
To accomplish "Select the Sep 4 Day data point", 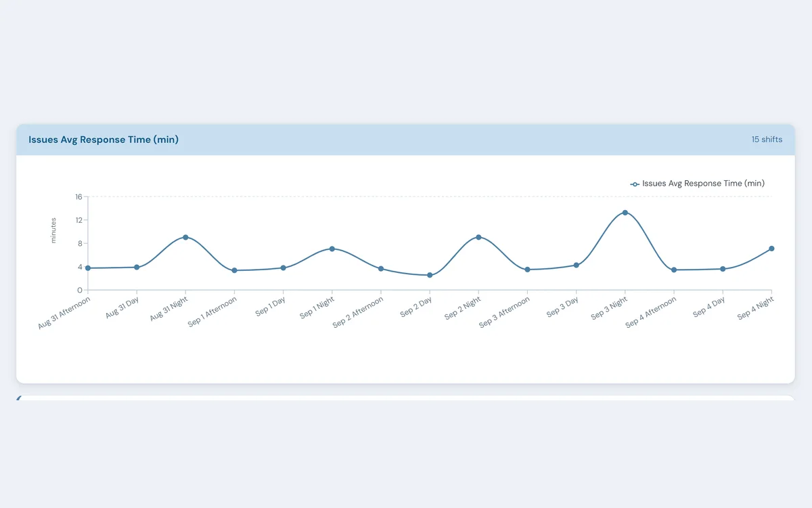I will pyautogui.click(x=723, y=269).
